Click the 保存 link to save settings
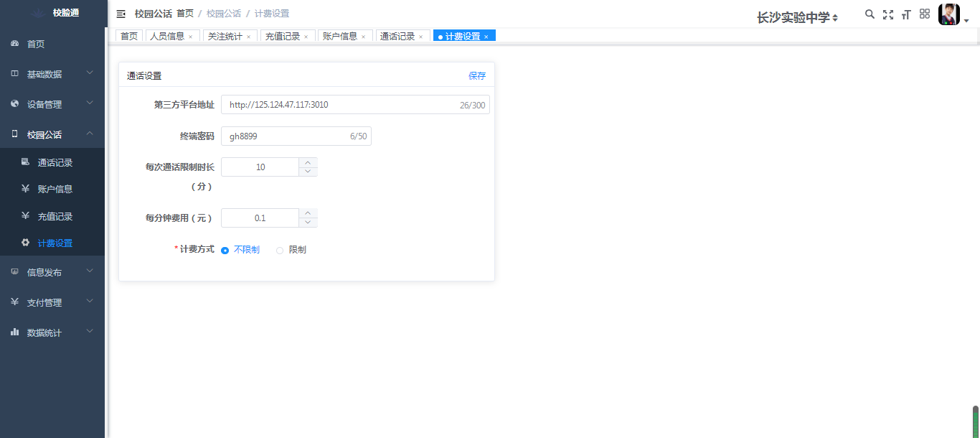Viewport: 980px width, 438px height. pyautogui.click(x=477, y=76)
